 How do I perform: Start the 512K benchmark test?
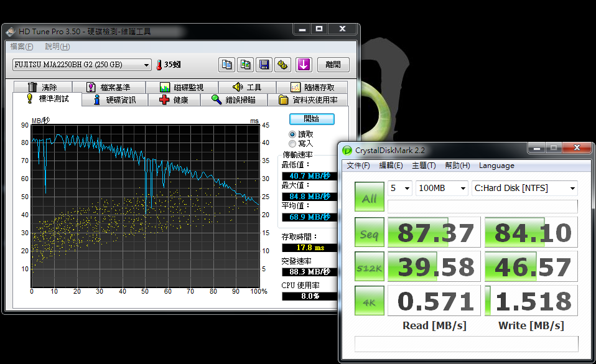click(369, 267)
